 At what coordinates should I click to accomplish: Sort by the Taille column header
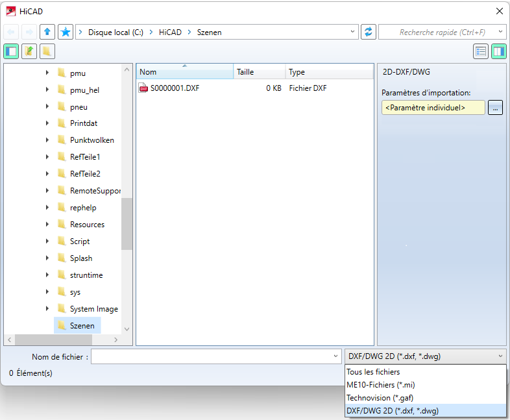260,72
